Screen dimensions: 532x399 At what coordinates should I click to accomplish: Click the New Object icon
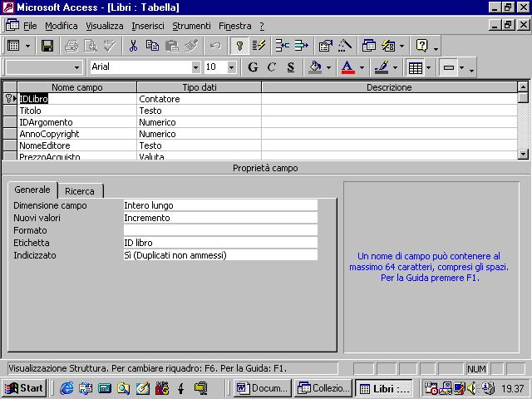pos(388,46)
